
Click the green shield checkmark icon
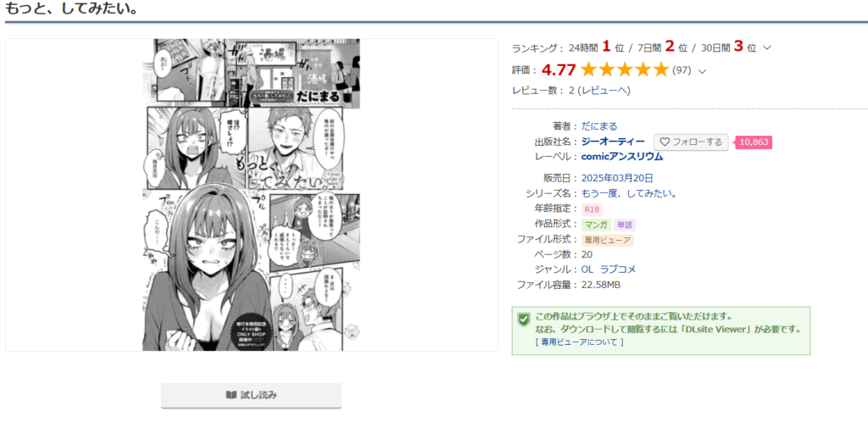coord(524,320)
